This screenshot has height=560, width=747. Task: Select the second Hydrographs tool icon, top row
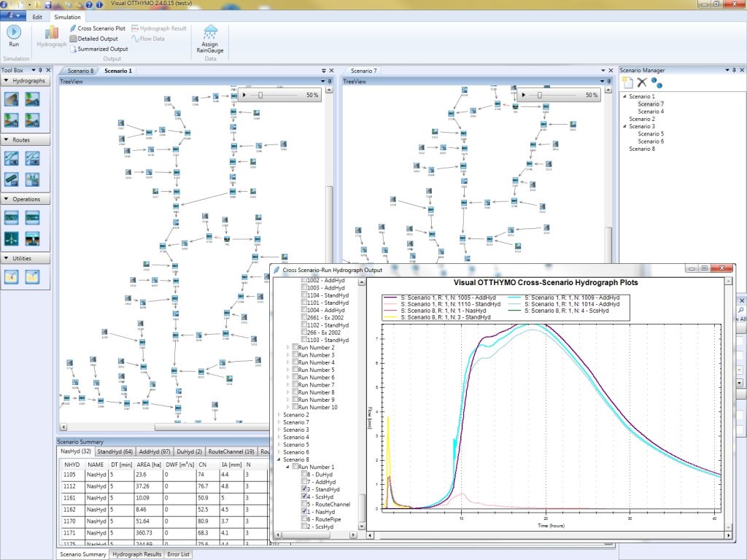pyautogui.click(x=32, y=99)
